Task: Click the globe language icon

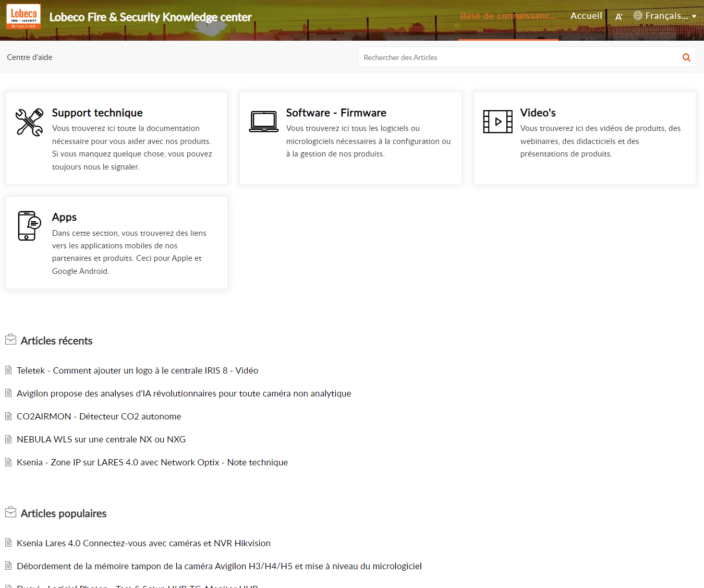Action: pyautogui.click(x=638, y=16)
